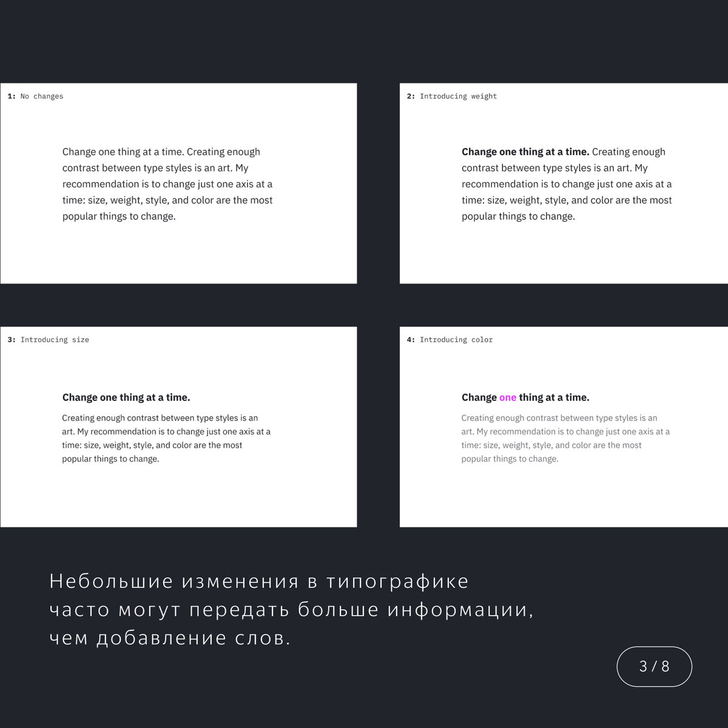Click the paragraph in the No changes card
The height and width of the screenshot is (728, 728).
167,184
